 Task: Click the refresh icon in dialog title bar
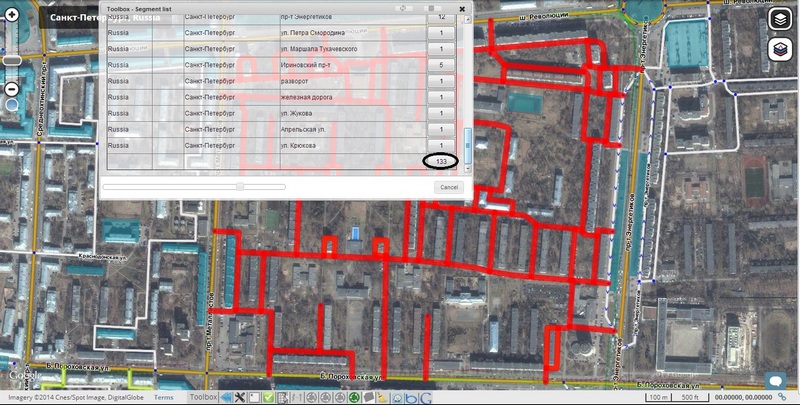401,8
